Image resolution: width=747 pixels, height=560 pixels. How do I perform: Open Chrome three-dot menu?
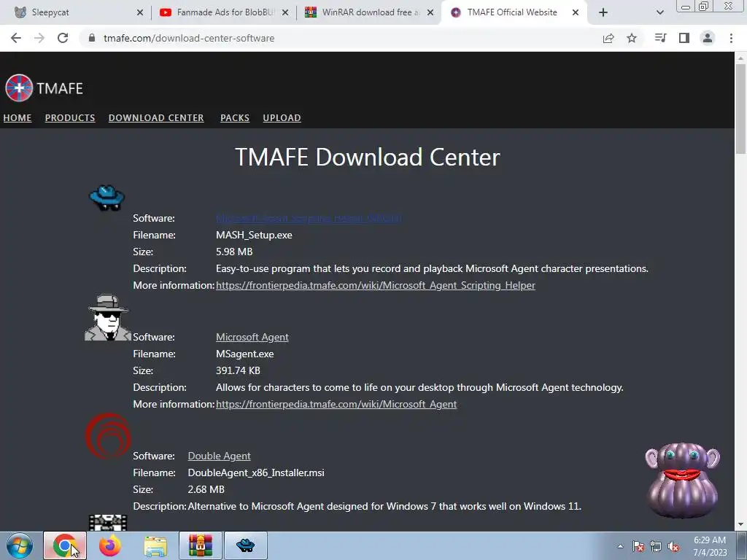point(731,38)
